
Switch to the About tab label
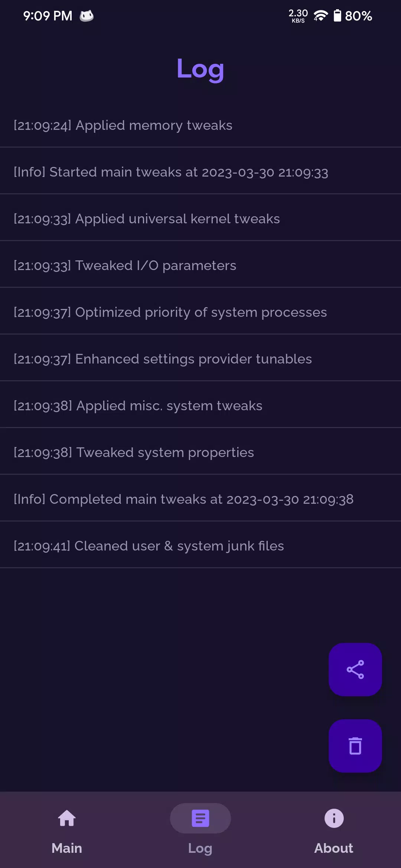[334, 848]
